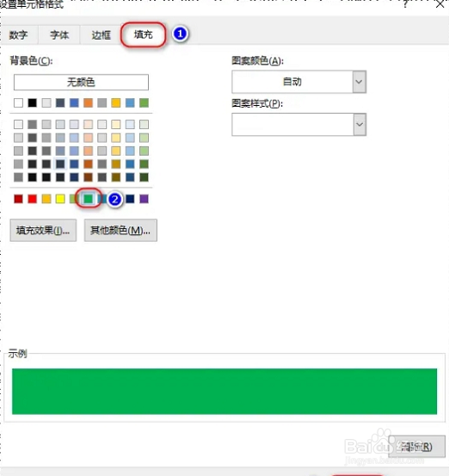449x476 pixels.
Task: Open the 图案颜色 dropdown showing 自动
Action: click(x=298, y=82)
